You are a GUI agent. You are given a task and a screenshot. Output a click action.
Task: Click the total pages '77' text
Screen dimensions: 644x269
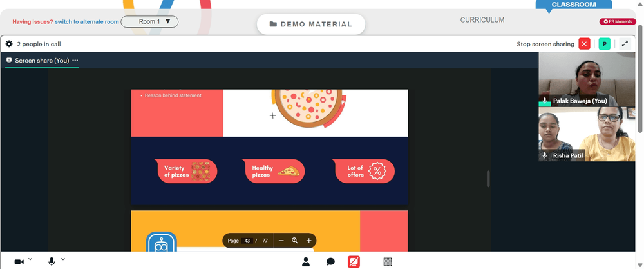pos(265,241)
